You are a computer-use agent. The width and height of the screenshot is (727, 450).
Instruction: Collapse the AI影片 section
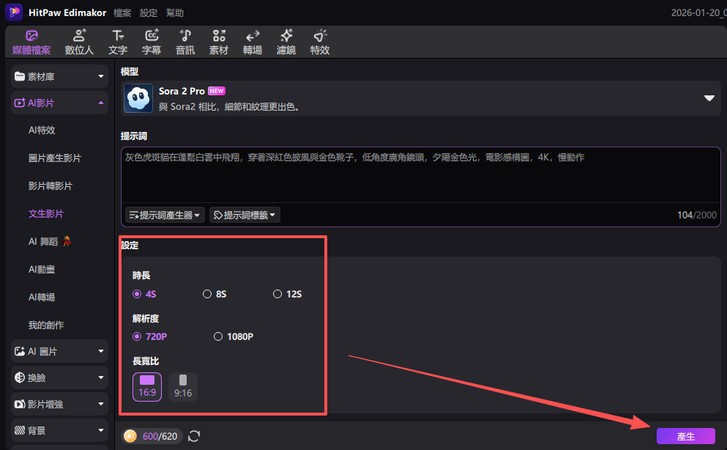[59, 103]
